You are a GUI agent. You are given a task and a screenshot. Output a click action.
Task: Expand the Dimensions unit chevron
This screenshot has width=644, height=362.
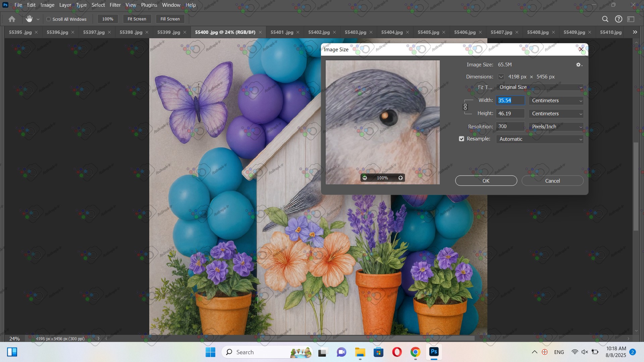coord(501,77)
